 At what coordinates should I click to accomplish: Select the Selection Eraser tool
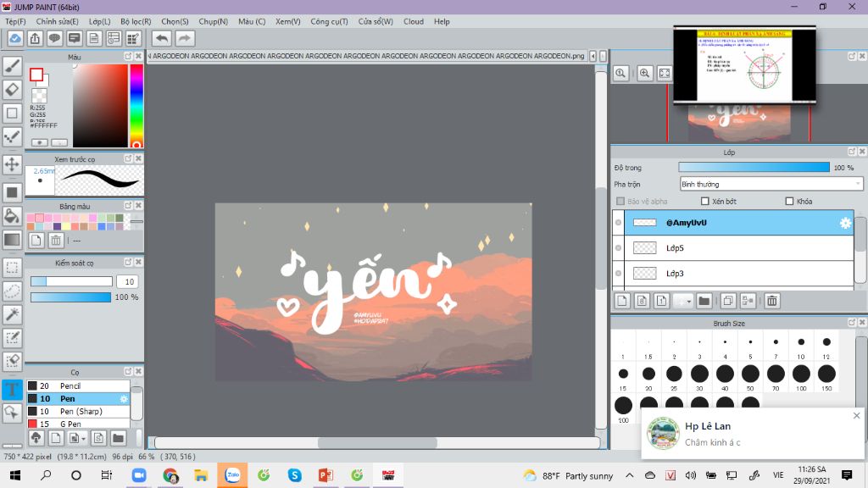12,361
